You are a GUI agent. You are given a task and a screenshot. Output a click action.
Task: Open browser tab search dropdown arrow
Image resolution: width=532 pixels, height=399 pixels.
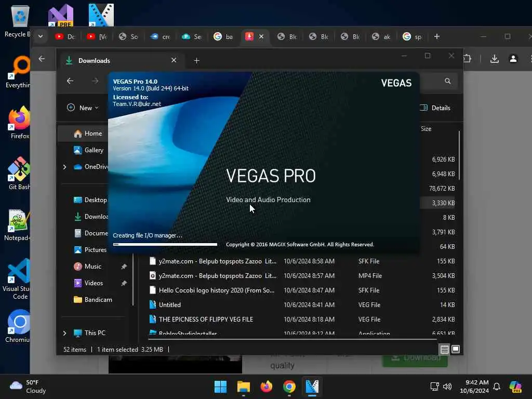tap(41, 36)
